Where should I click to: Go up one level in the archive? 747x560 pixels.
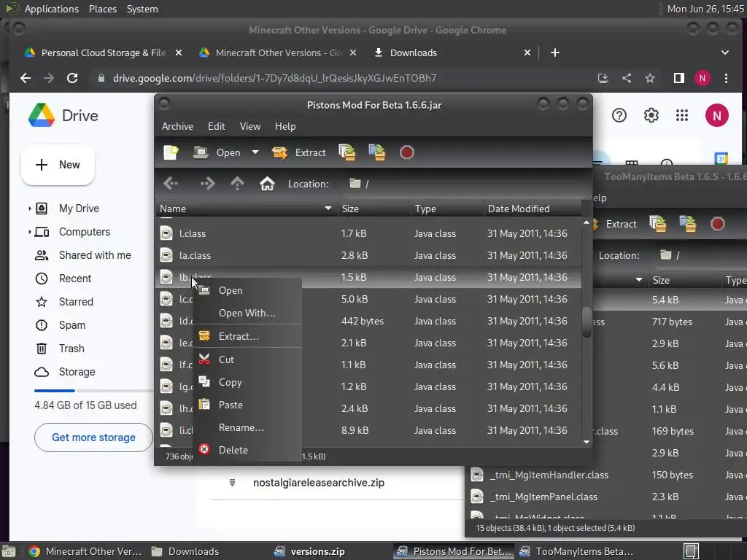(x=237, y=183)
